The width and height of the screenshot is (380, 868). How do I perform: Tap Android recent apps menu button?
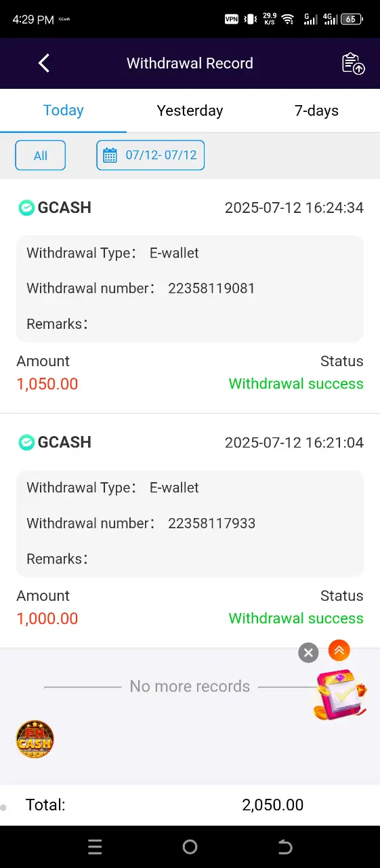[95, 846]
